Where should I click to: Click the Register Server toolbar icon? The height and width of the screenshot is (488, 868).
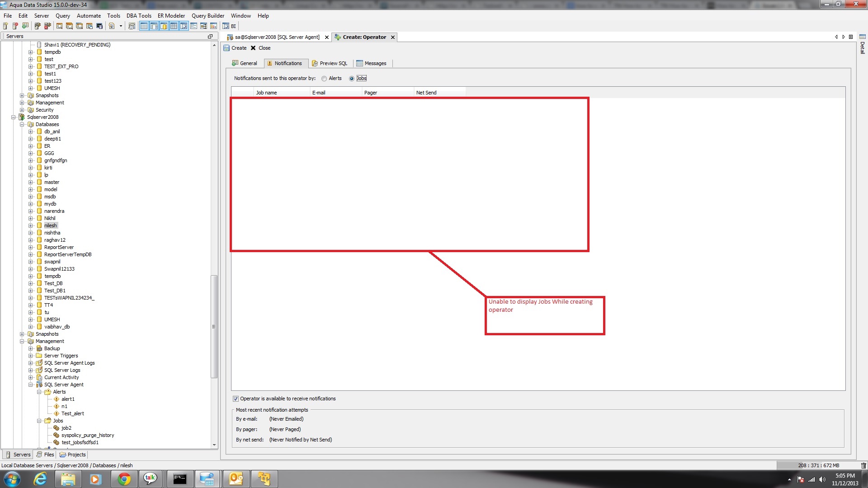(x=5, y=26)
